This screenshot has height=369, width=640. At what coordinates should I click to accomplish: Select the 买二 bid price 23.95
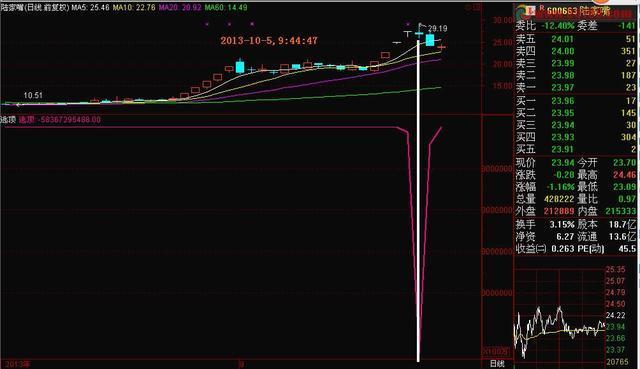tap(562, 113)
